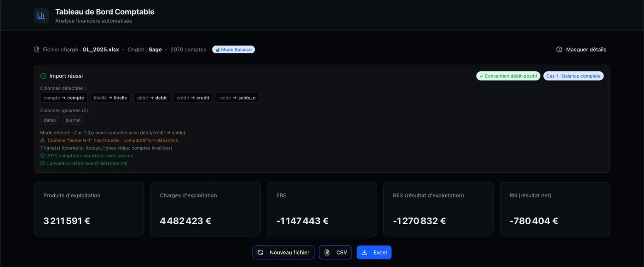Export the results as CSV
The width and height of the screenshot is (644, 267).
coord(336,252)
